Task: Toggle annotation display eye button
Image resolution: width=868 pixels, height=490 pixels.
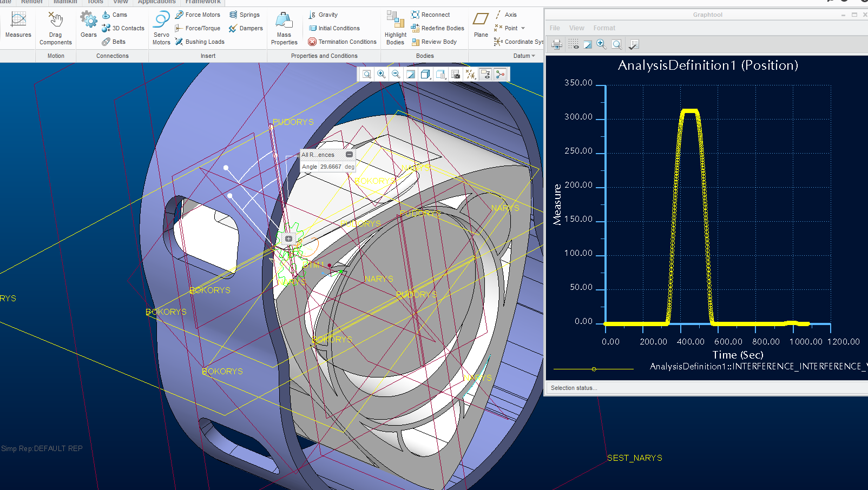Action: [x=485, y=75]
